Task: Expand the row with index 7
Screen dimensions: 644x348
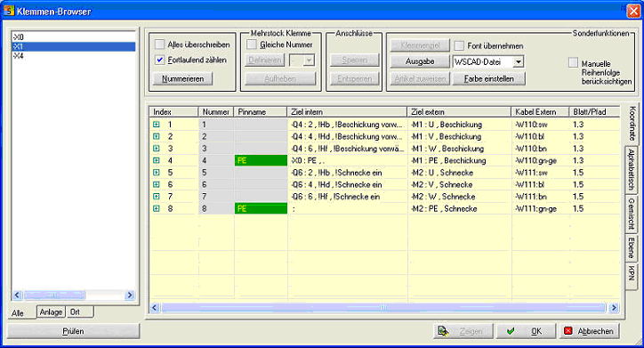Action: point(156,197)
